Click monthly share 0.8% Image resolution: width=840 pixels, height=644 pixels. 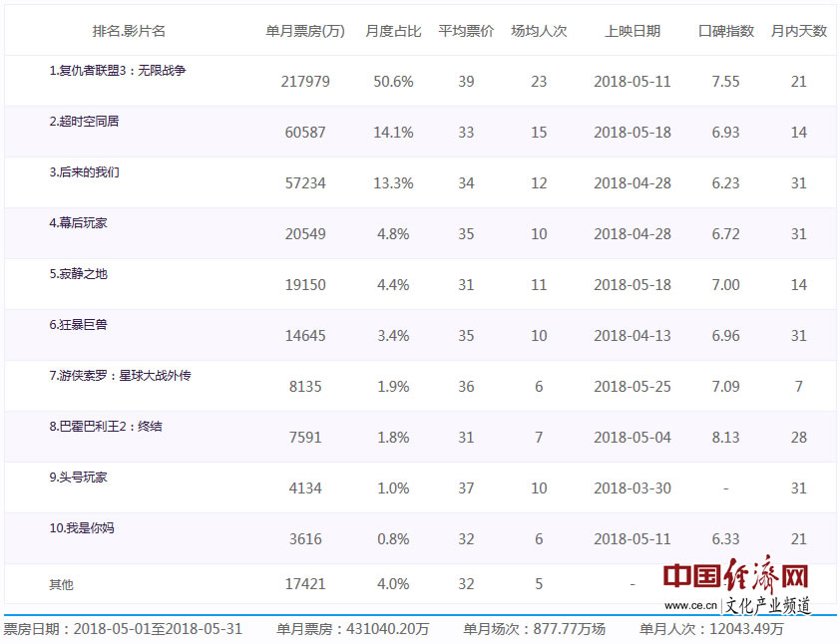393,539
